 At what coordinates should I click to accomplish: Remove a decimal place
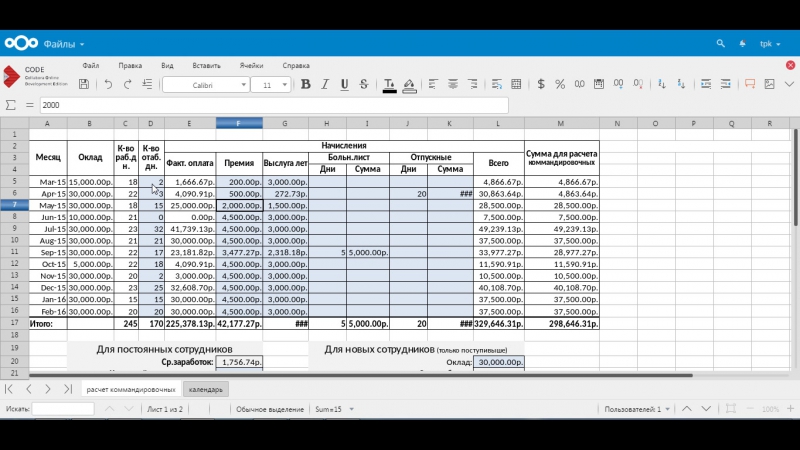pyautogui.click(x=638, y=85)
